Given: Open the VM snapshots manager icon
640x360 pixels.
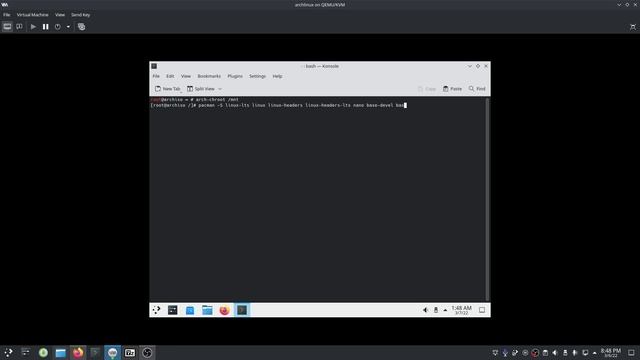Looking at the screenshot, I should coord(81,27).
